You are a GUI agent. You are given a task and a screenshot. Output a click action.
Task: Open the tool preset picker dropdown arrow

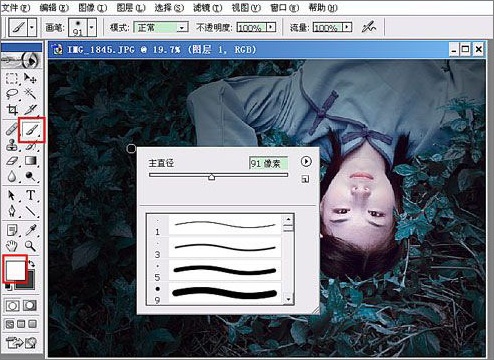pyautogui.click(x=32, y=27)
